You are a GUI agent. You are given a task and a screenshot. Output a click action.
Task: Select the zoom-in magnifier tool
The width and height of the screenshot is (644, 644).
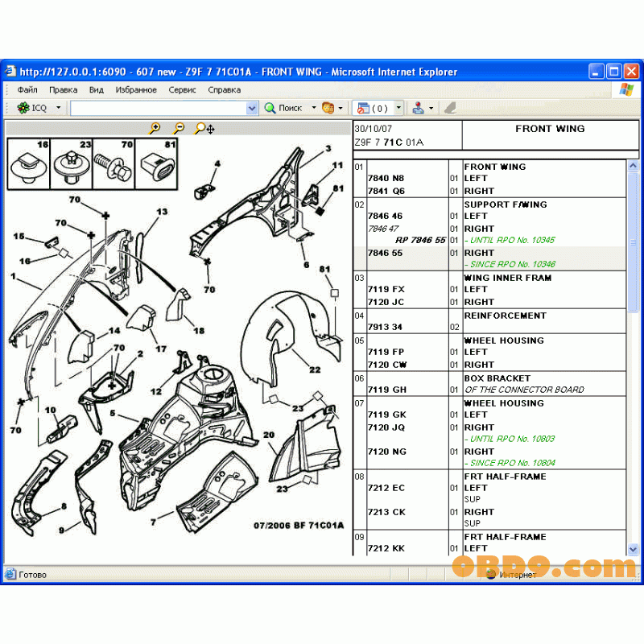pyautogui.click(x=155, y=129)
